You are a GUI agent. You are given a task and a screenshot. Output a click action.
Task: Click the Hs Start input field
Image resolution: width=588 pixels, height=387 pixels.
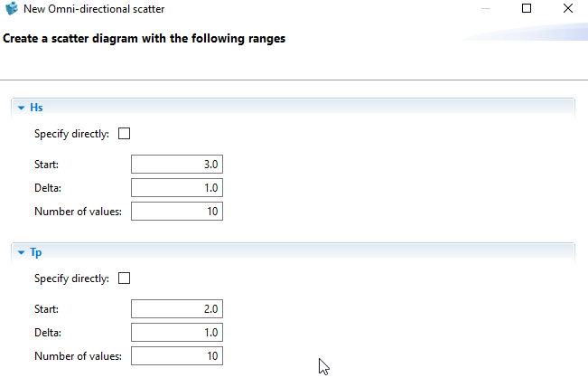click(177, 165)
